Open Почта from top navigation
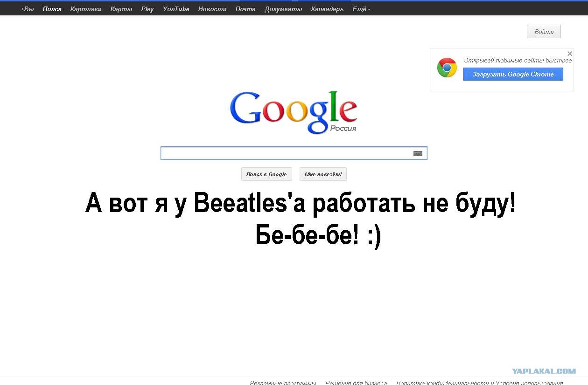The height and width of the screenshot is (385, 588). tap(245, 9)
